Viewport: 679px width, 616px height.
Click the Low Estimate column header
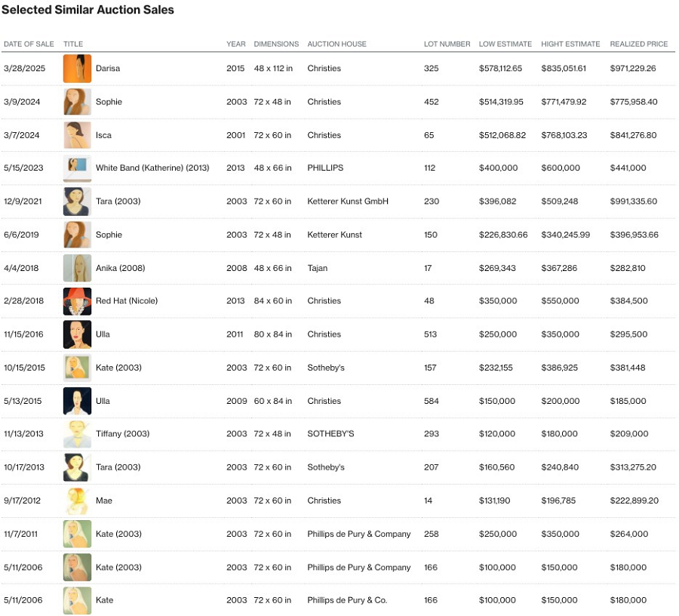505,44
